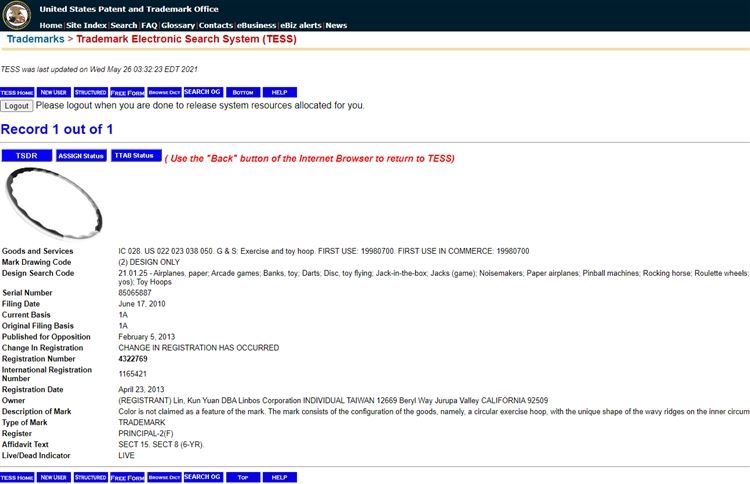This screenshot has height=484, width=750.
Task: Select the PRINCIPAL-2(F) register value
Action: [146, 433]
